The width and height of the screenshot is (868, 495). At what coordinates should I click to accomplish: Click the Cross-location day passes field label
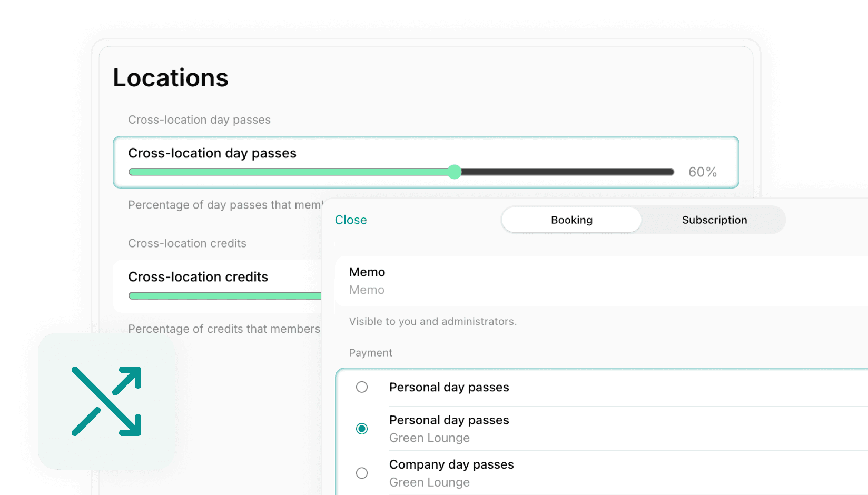(x=212, y=153)
